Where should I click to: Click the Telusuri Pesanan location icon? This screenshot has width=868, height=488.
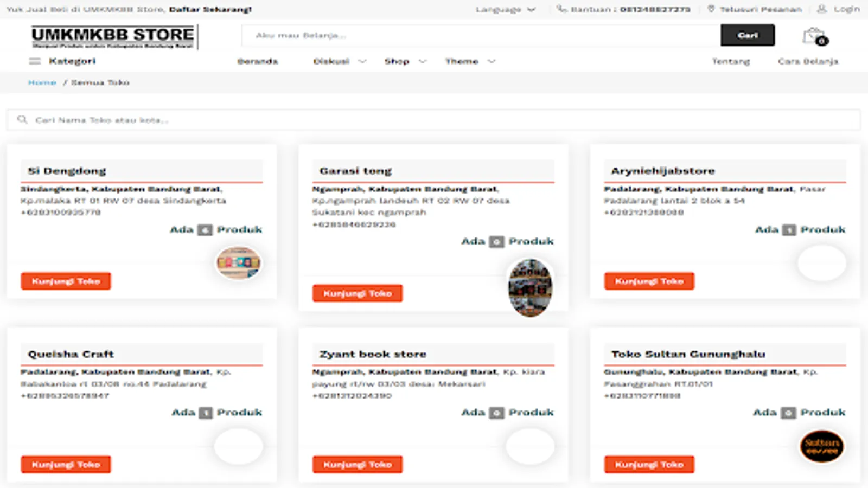tap(711, 9)
